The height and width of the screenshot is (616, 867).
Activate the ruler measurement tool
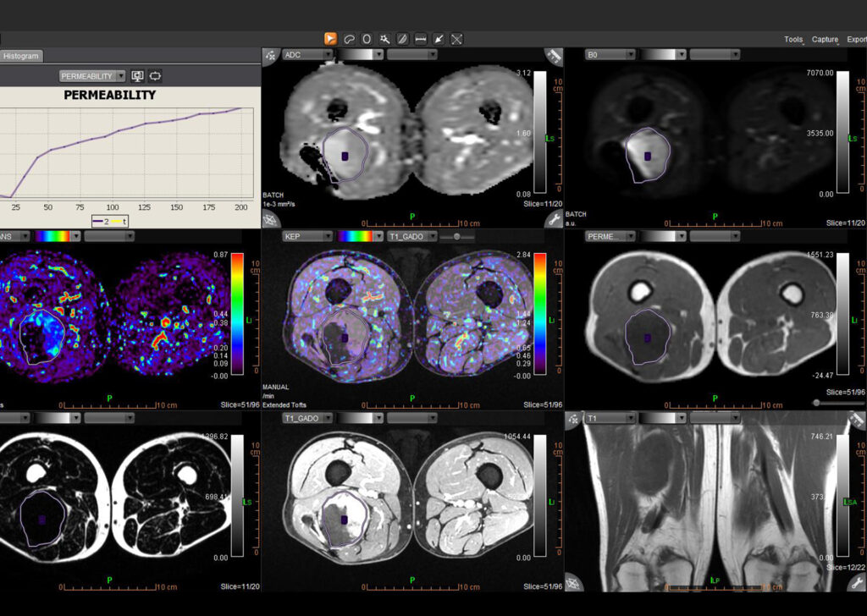pos(420,38)
